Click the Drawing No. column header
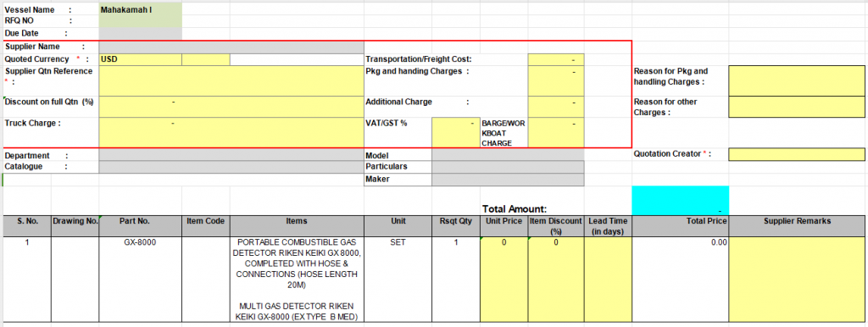 click(x=75, y=225)
